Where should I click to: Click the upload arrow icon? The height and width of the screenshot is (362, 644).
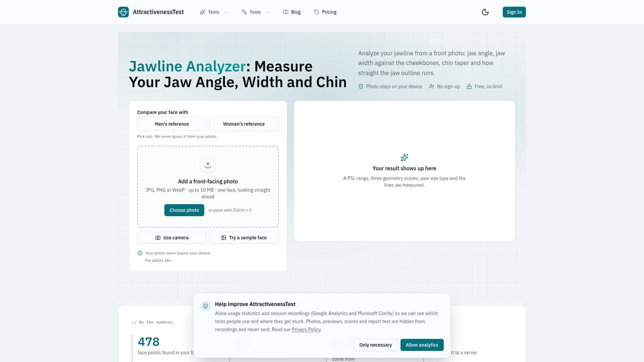coord(208,165)
